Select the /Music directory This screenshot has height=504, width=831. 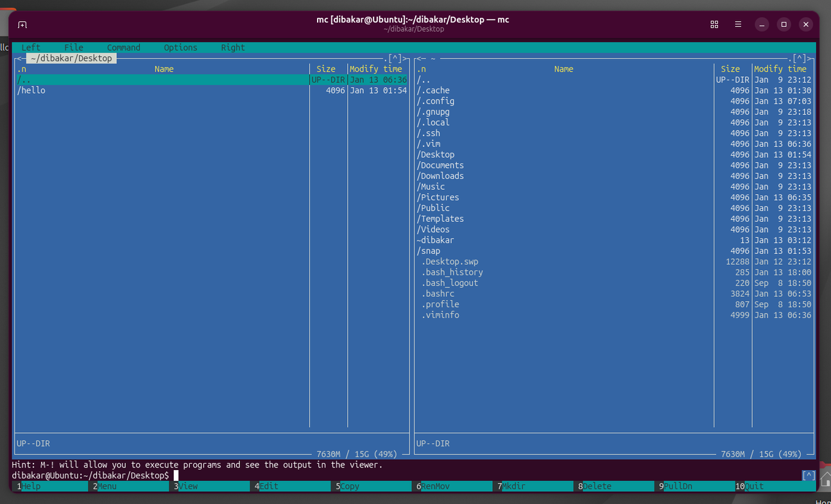coord(614,187)
